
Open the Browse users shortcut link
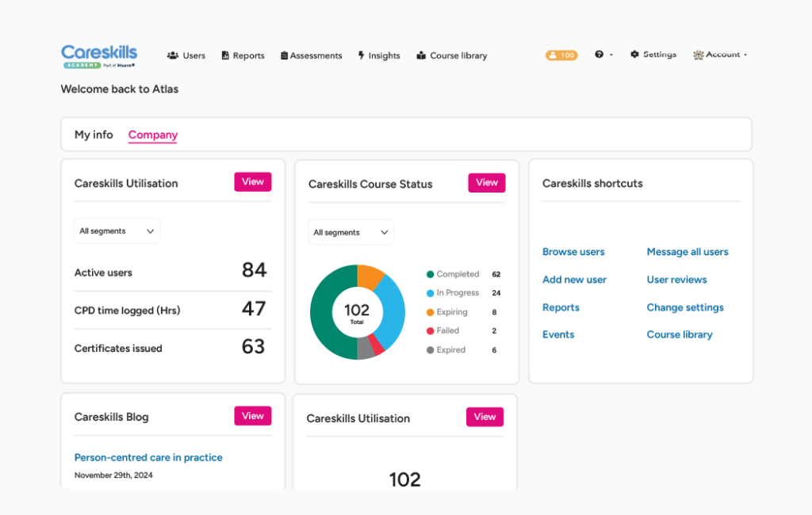(573, 252)
